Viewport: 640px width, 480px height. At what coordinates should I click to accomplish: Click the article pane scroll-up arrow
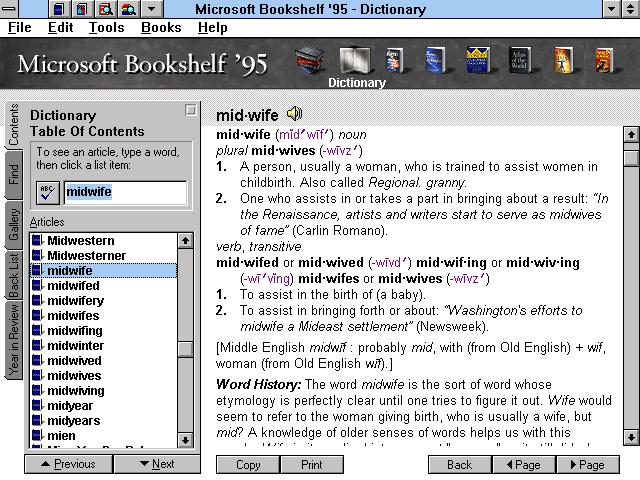coord(631,134)
